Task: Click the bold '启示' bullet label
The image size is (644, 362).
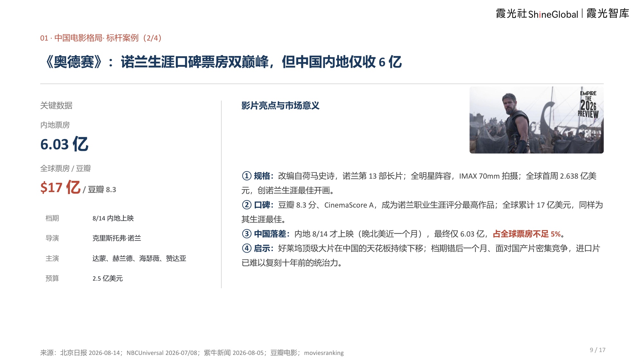Action: pyautogui.click(x=262, y=248)
